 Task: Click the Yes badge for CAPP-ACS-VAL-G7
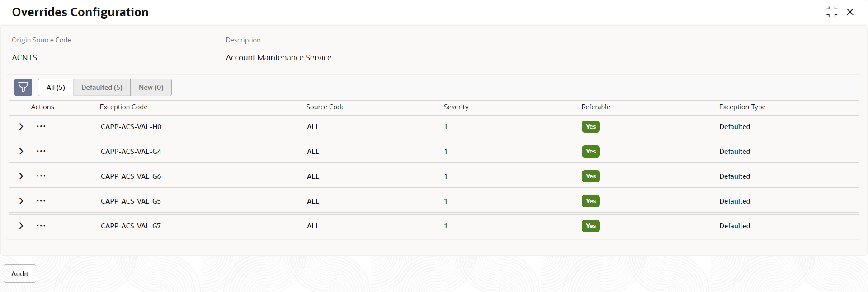click(590, 226)
